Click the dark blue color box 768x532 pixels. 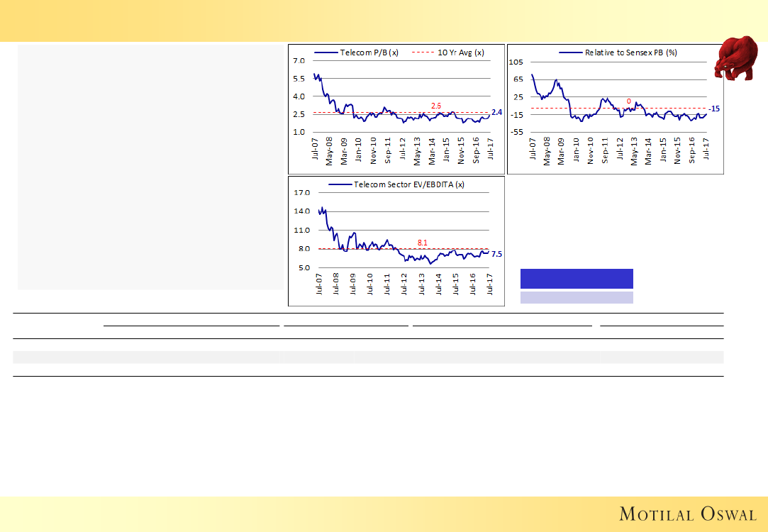[577, 279]
